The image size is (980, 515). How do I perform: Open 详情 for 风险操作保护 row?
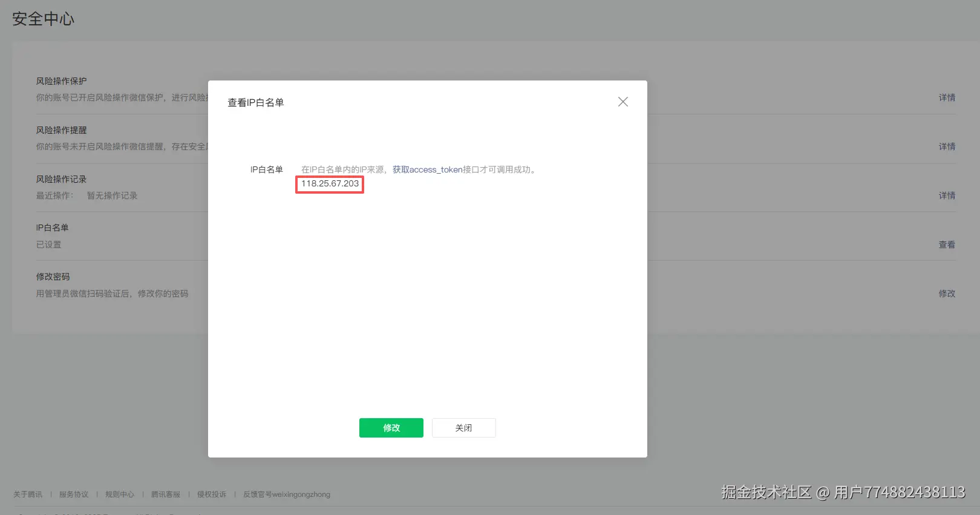[947, 97]
